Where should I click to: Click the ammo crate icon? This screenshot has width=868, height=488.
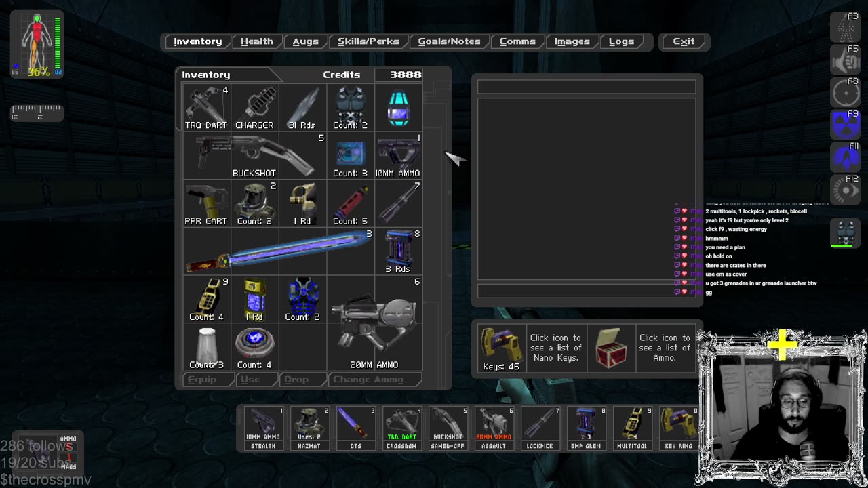click(x=611, y=348)
